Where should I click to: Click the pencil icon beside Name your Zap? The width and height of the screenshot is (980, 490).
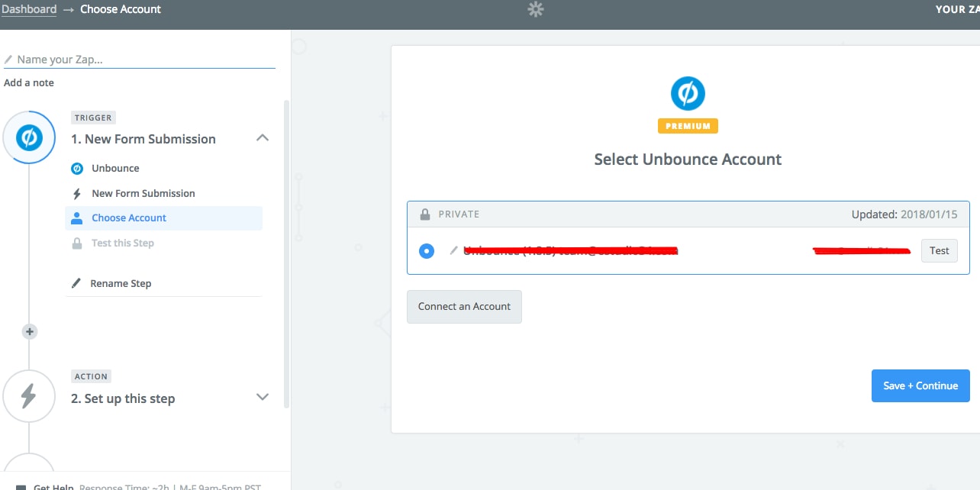[x=8, y=60]
